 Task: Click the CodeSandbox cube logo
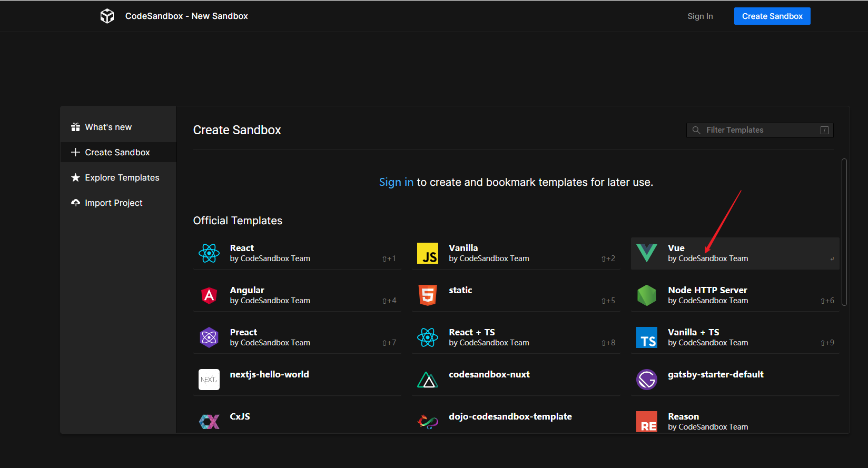point(107,16)
